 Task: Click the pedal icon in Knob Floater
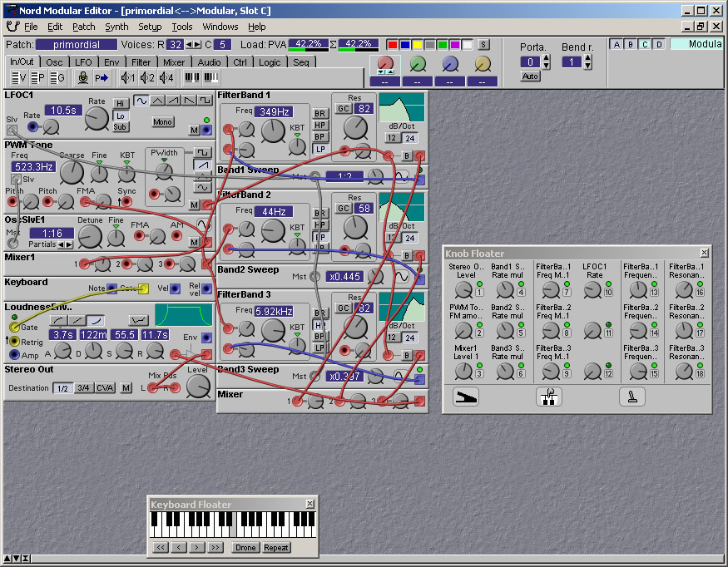coord(466,397)
